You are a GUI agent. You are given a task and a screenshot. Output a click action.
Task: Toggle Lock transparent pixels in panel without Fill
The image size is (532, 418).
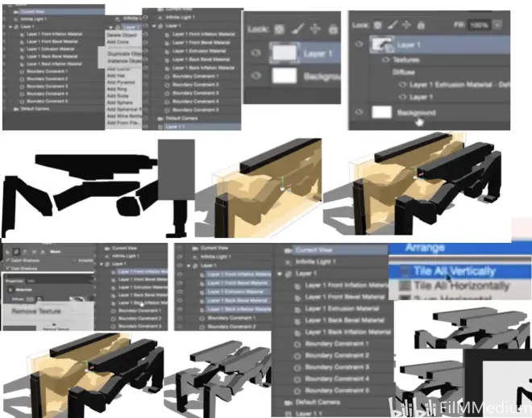click(279, 29)
